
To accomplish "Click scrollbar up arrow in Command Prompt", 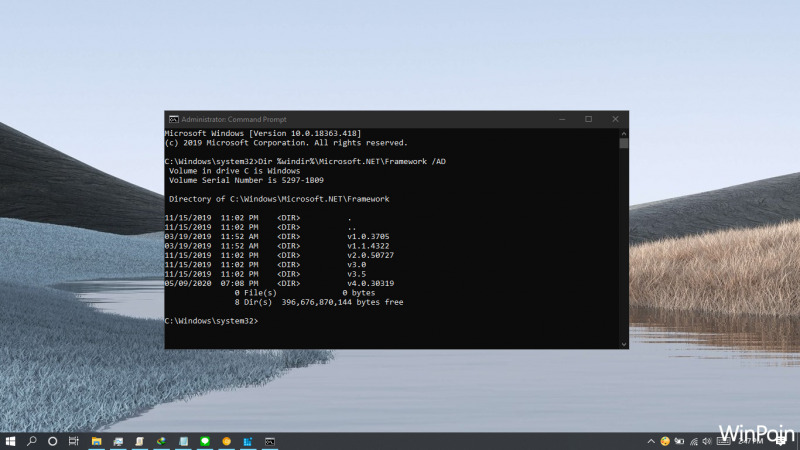I will (x=623, y=133).
